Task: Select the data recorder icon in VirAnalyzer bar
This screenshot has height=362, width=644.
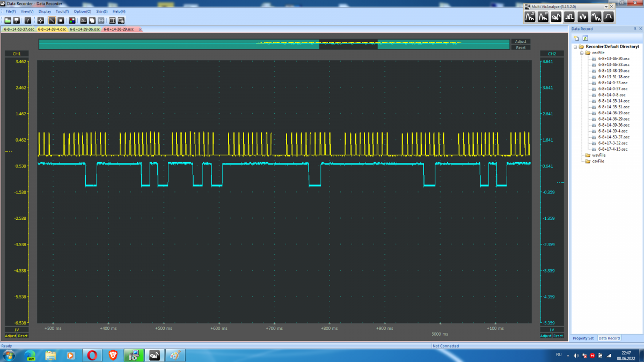Action: point(557,17)
